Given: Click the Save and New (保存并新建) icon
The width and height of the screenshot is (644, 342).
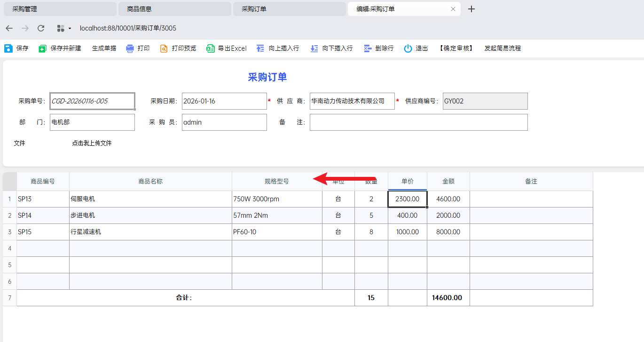Looking at the screenshot, I should (43, 48).
